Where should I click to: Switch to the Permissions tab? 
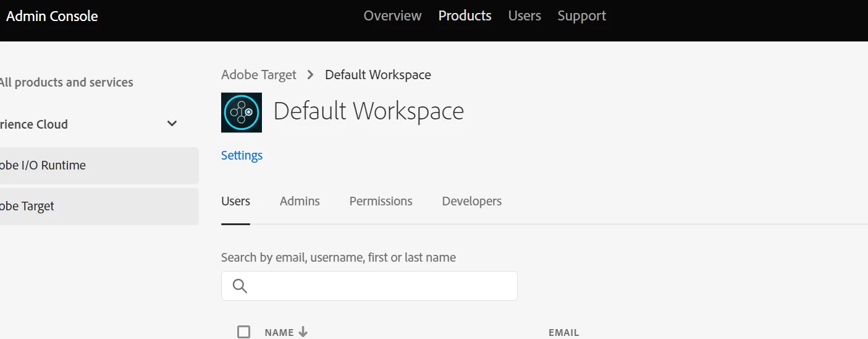point(381,201)
